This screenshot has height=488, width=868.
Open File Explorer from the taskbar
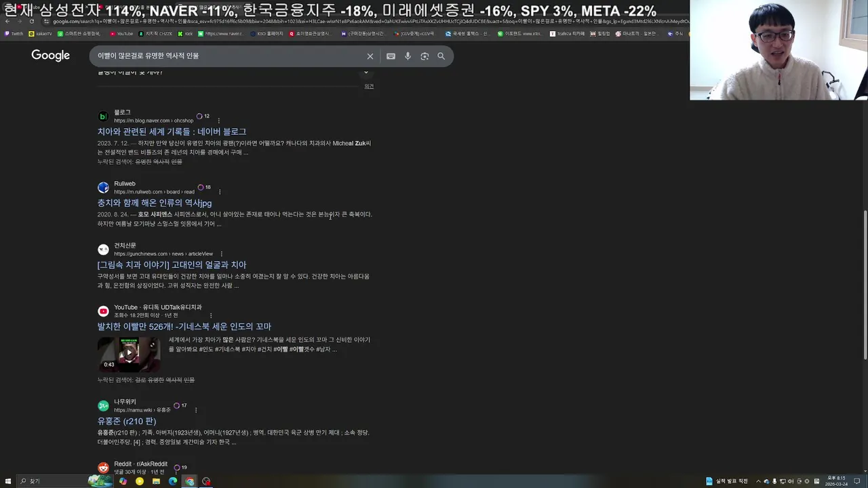click(x=156, y=481)
